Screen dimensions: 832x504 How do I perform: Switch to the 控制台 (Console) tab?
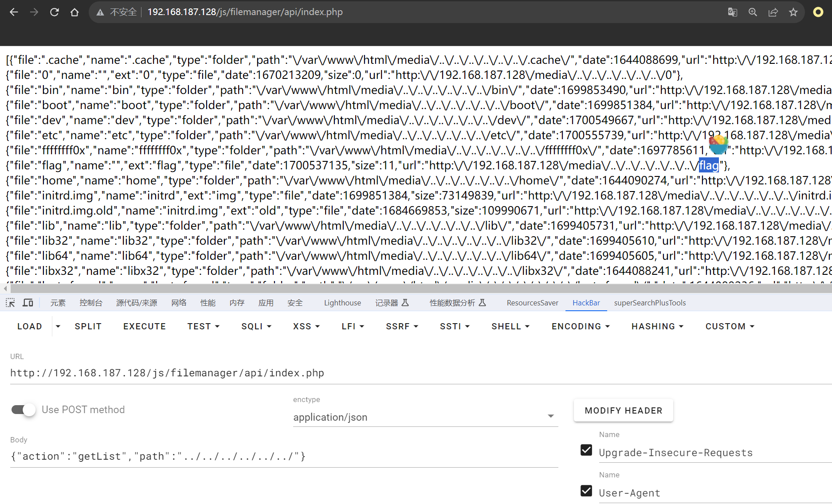[91, 303]
